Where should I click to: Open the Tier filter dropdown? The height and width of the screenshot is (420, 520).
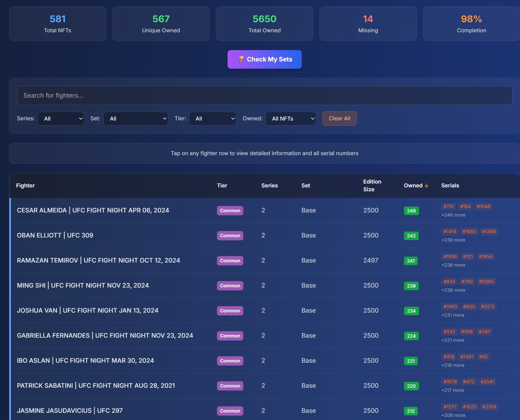coord(212,119)
